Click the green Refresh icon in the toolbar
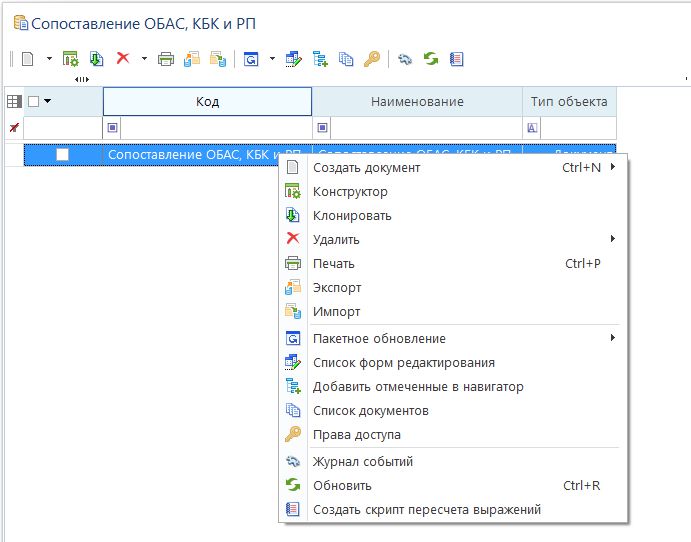This screenshot has height=542, width=691. click(431, 59)
